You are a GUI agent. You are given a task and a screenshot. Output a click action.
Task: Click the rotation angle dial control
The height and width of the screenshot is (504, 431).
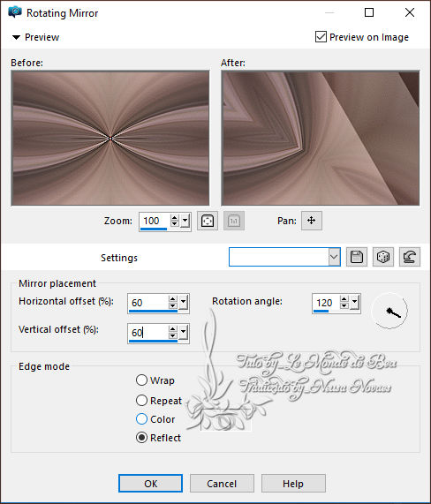pyautogui.click(x=389, y=311)
